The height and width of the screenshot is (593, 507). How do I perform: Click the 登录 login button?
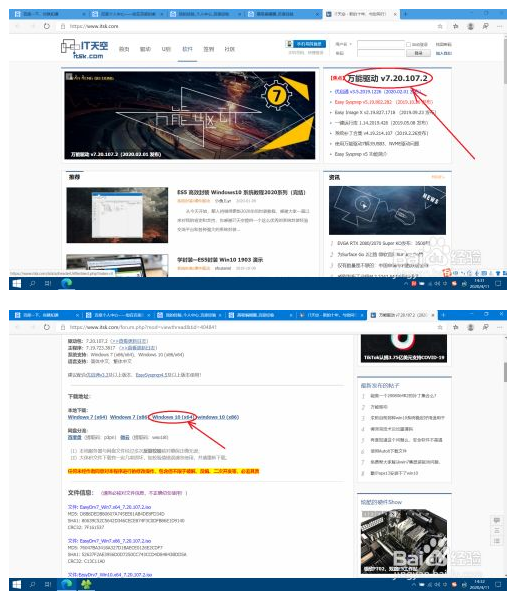click(x=418, y=53)
